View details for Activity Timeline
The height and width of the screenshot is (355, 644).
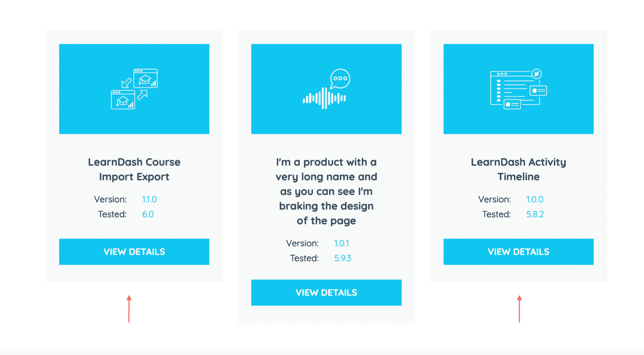(x=519, y=252)
